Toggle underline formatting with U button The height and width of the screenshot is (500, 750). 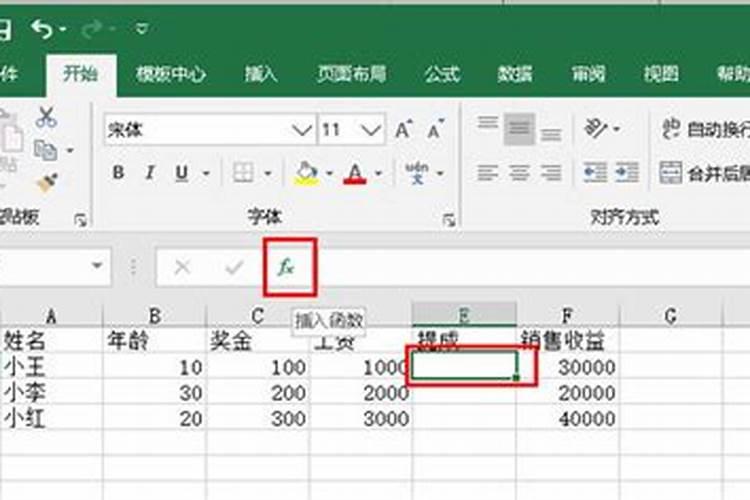click(x=181, y=173)
